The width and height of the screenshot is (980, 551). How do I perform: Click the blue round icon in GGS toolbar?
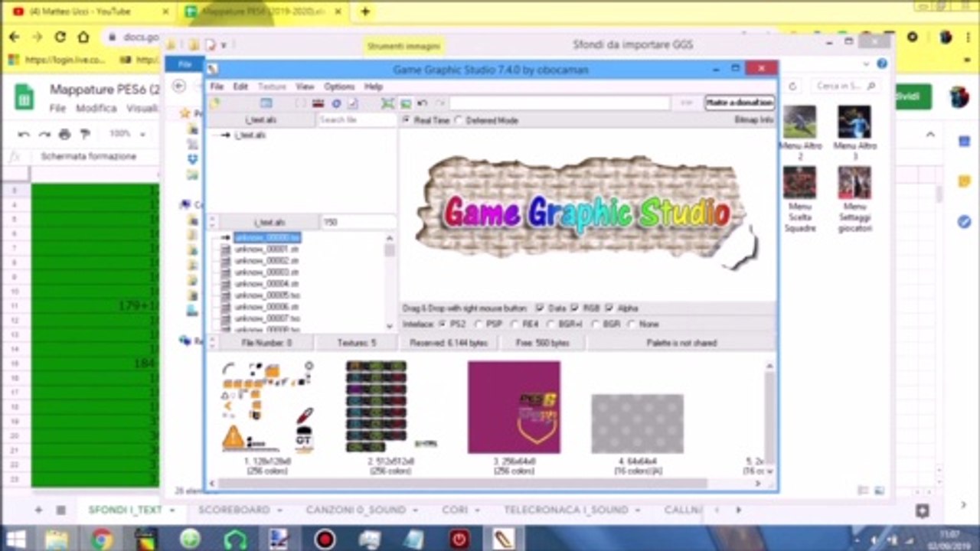click(335, 103)
